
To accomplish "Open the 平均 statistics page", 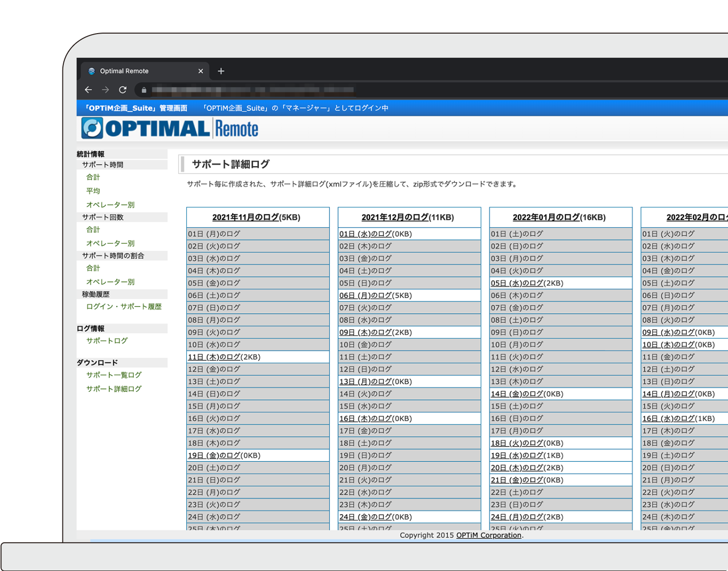I will [93, 191].
